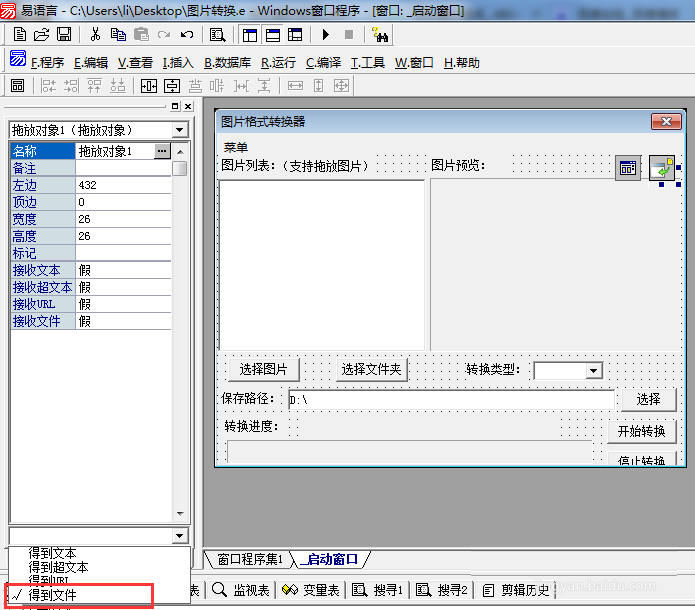Click the 开始转换 button
Image resolution: width=695 pixels, height=610 pixels.
(x=641, y=432)
